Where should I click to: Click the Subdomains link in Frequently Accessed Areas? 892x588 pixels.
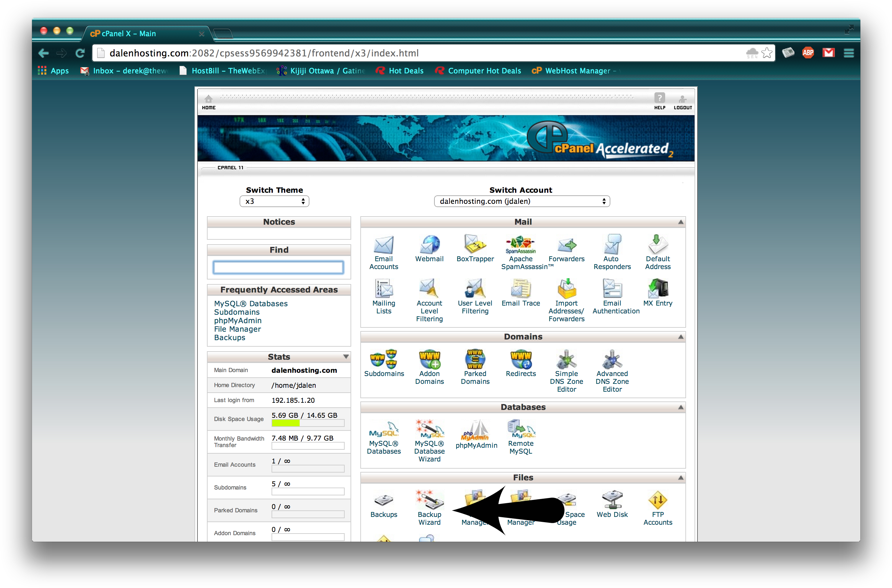(236, 312)
